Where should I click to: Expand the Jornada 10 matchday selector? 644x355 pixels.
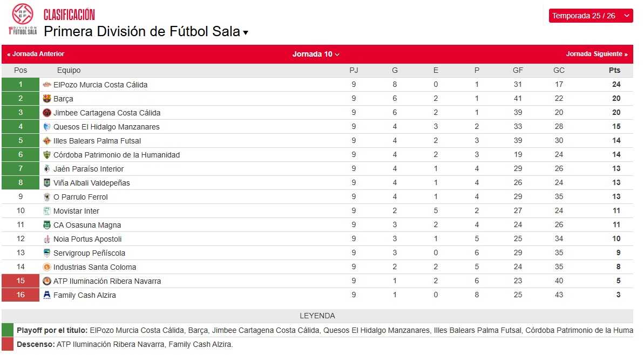coord(316,54)
